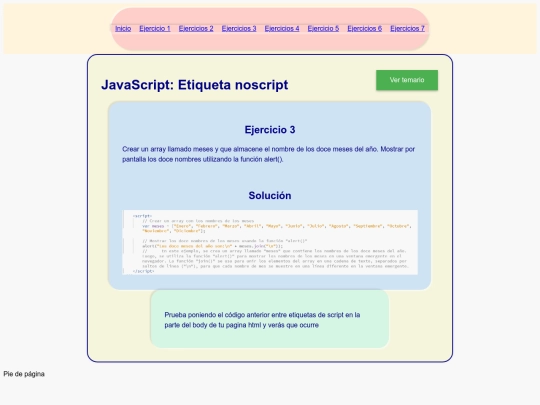Open the Ejercicio 1 link
This screenshot has width=540, height=405.
pyautogui.click(x=155, y=29)
